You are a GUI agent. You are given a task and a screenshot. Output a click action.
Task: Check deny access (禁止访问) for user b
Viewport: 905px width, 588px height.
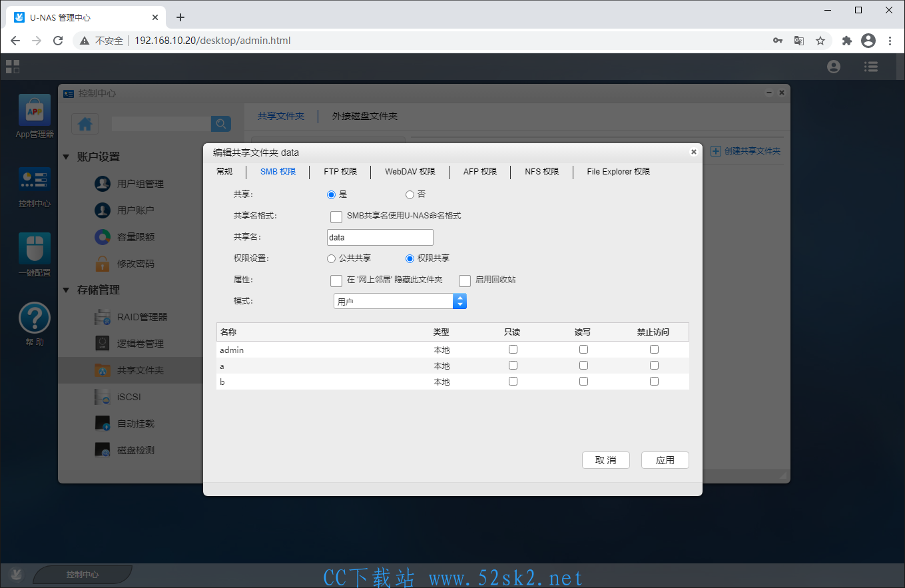click(654, 381)
